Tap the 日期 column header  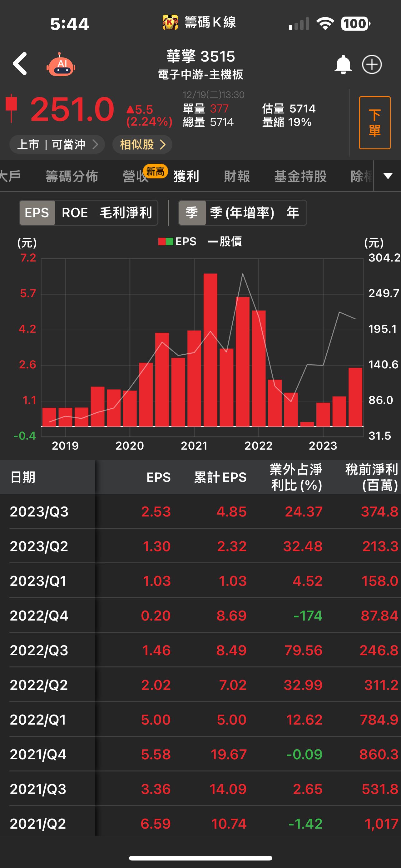pyautogui.click(x=23, y=477)
